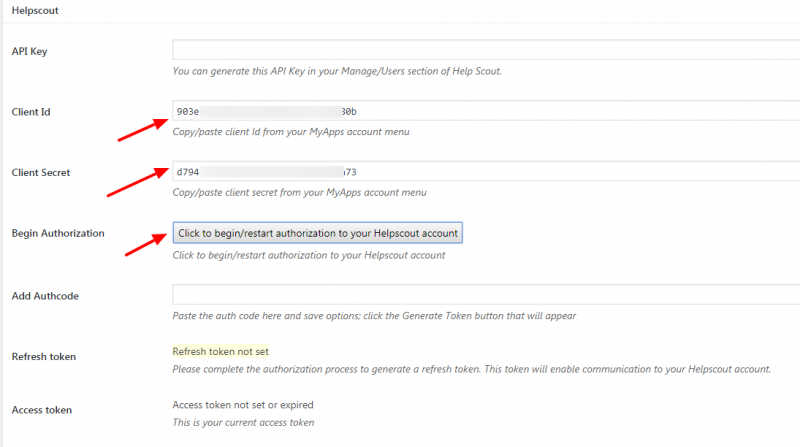Screen dimensions: 800x447
Task: Click the 'Please complete the authorization process' hint
Action: [471, 369]
